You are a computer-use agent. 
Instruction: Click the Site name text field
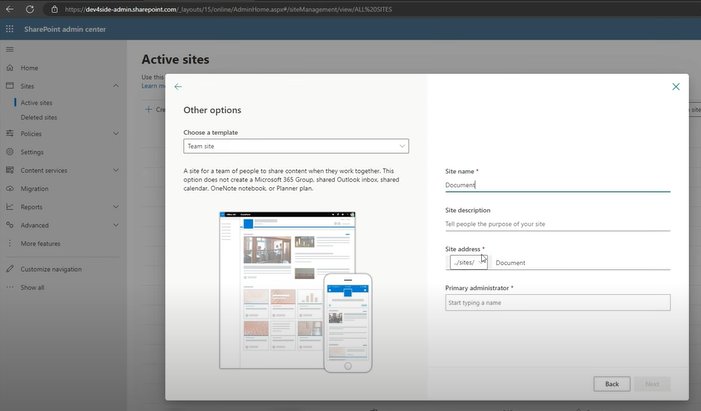[557, 185]
